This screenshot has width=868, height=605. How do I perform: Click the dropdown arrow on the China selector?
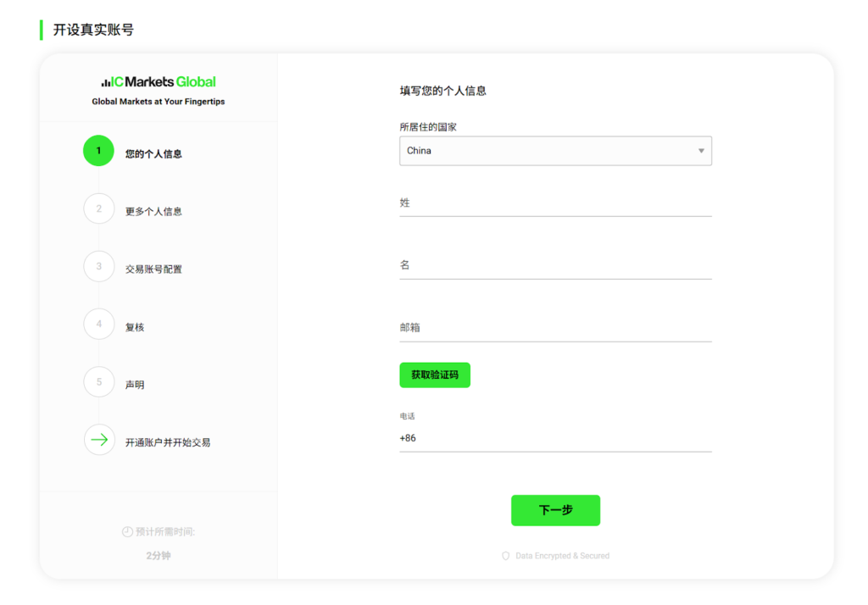click(701, 151)
